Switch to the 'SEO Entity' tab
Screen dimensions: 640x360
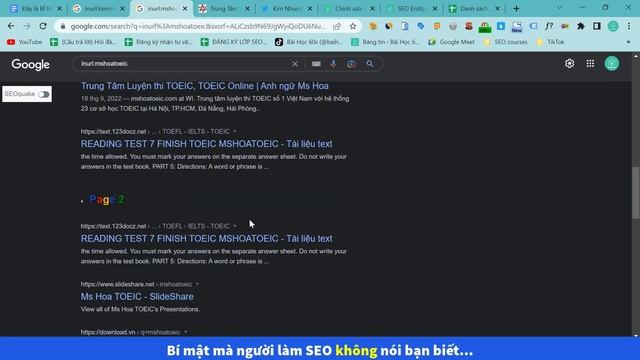(x=411, y=9)
